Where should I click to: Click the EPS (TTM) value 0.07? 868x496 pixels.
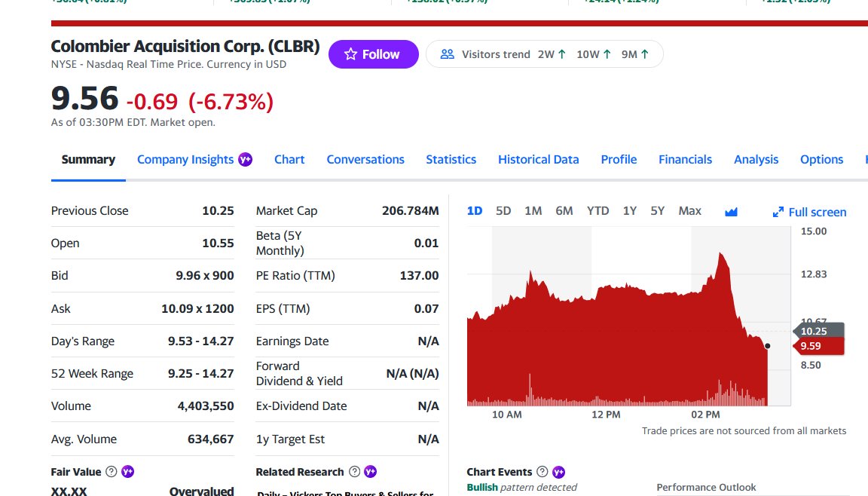(x=426, y=309)
